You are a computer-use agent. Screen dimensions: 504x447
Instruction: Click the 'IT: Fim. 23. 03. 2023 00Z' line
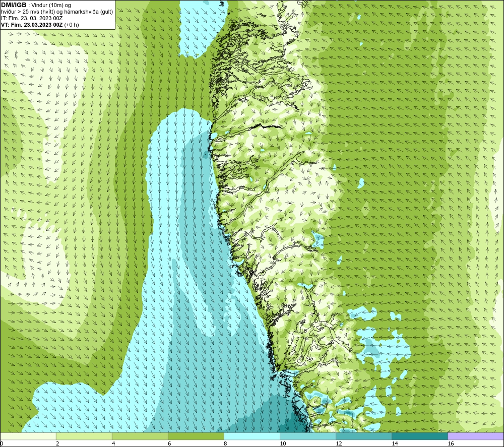coord(32,18)
